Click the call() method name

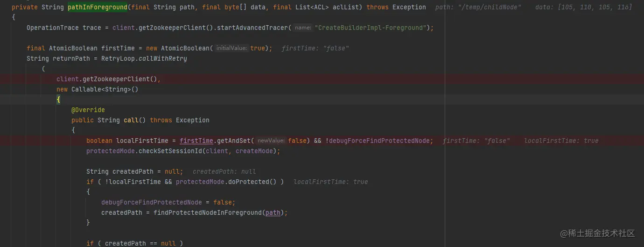[x=131, y=120]
